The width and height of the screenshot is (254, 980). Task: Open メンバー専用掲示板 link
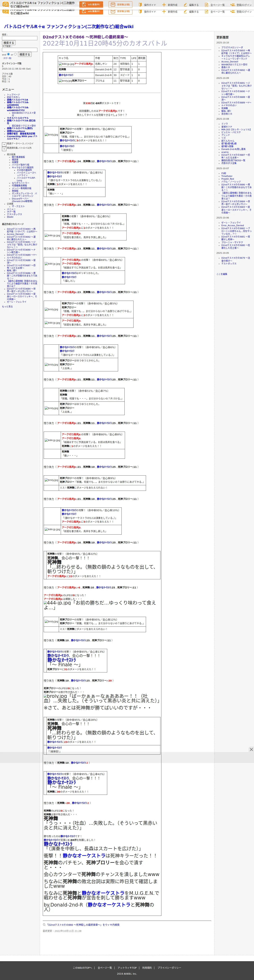click(x=22, y=188)
